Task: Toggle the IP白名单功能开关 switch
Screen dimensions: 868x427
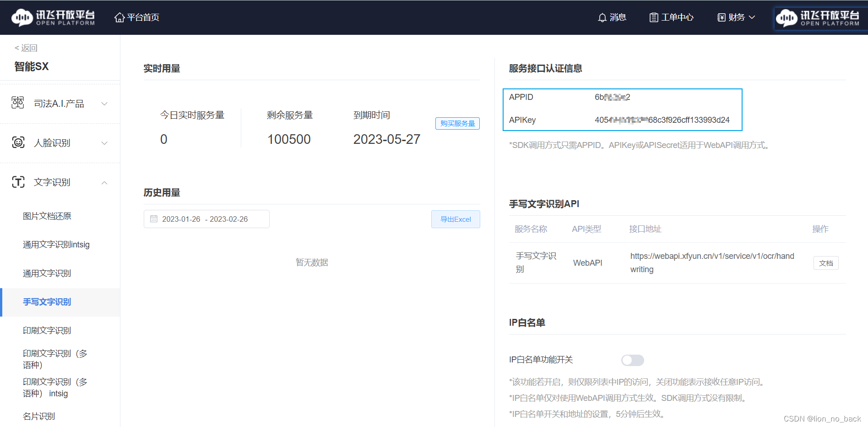Action: pyautogui.click(x=632, y=360)
